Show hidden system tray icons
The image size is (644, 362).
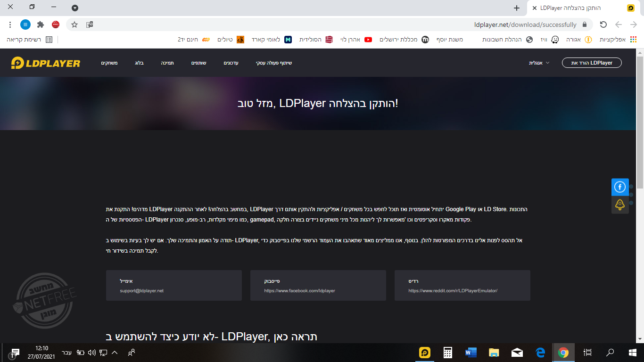(115, 353)
